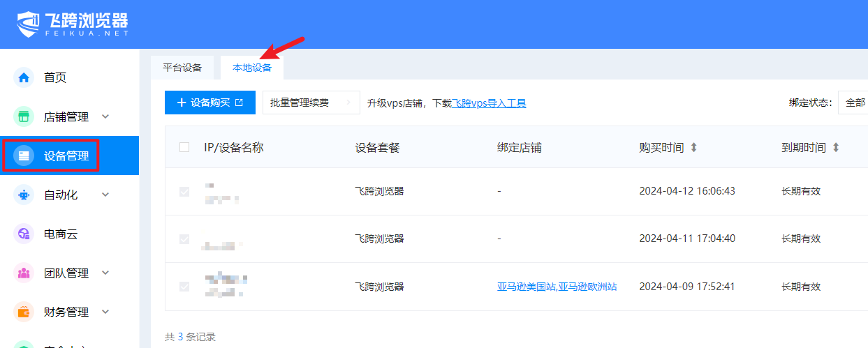Click the automation robot icon
This screenshot has height=348, width=868.
coord(24,195)
